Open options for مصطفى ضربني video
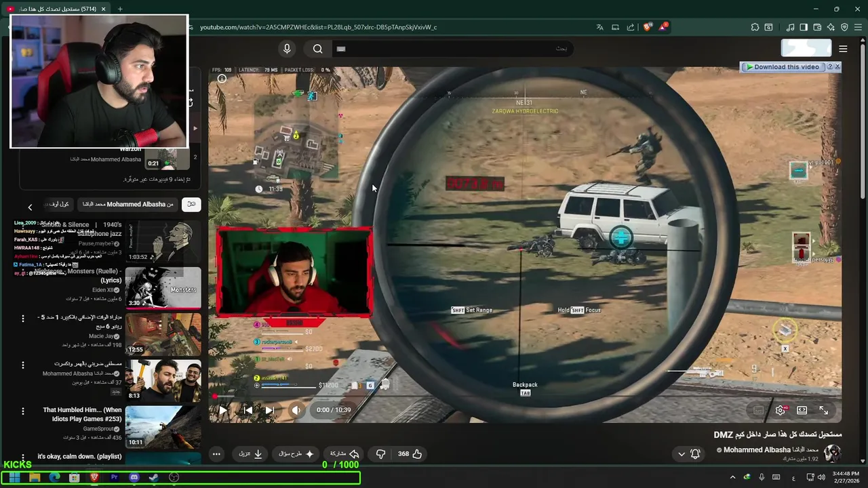 click(22, 365)
